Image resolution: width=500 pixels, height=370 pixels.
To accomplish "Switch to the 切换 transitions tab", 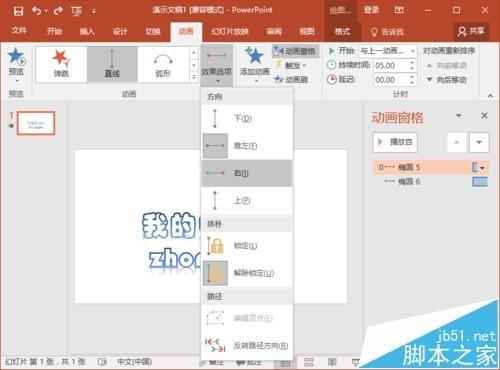I will click(x=153, y=31).
